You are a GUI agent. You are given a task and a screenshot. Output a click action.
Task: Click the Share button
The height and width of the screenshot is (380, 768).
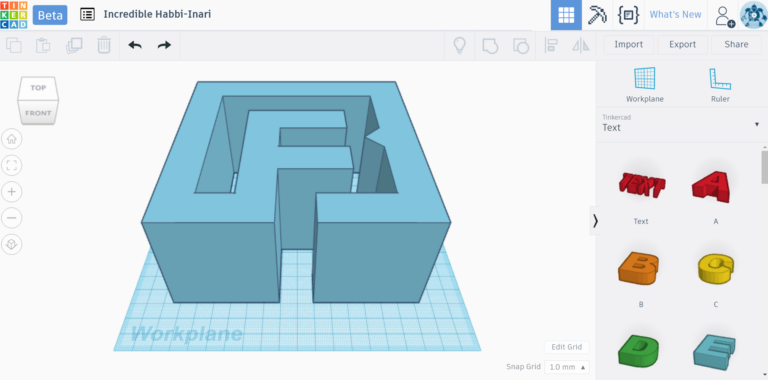point(736,45)
